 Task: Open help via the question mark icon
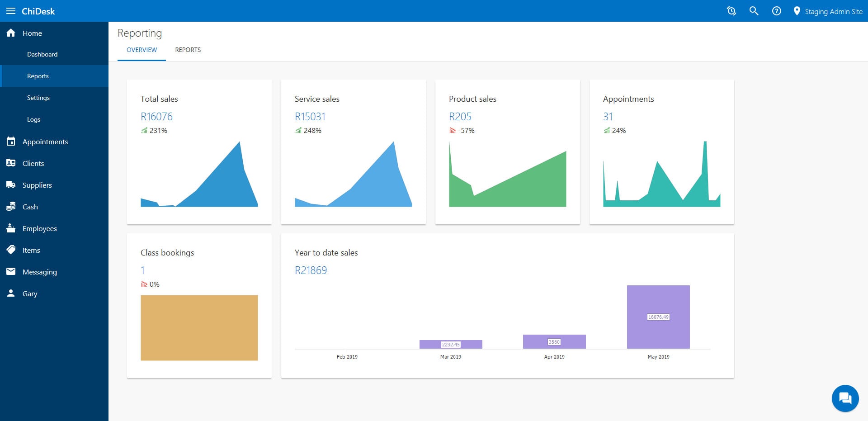click(x=777, y=10)
